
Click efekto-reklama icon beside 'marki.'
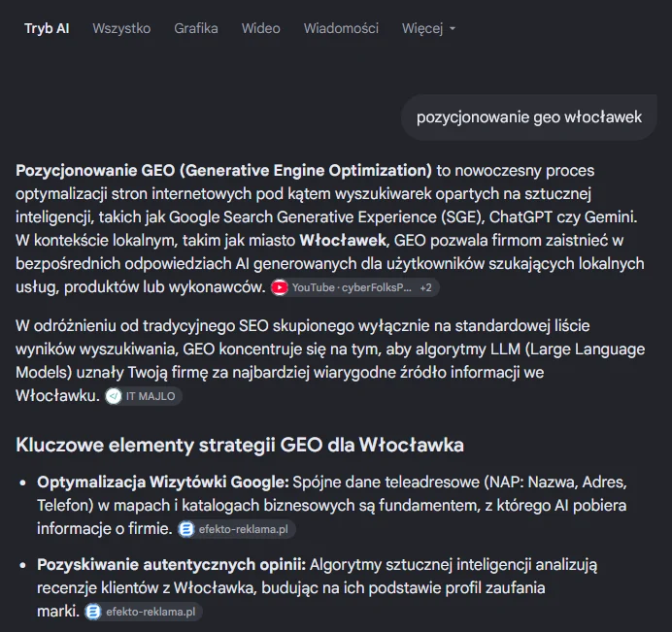coord(93,612)
